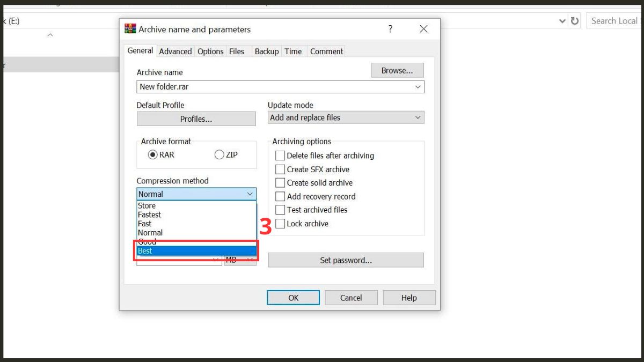Expand the address bar history chevron
This screenshot has height=362, width=644.
562,21
